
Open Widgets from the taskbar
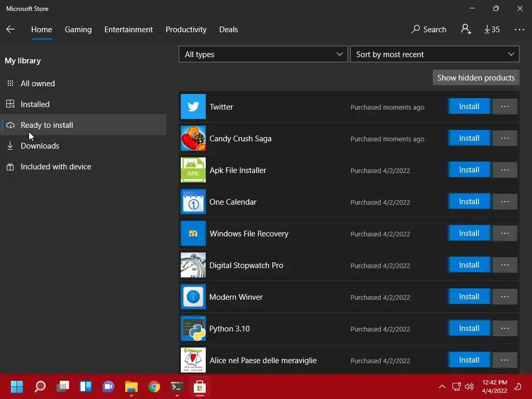click(86, 387)
